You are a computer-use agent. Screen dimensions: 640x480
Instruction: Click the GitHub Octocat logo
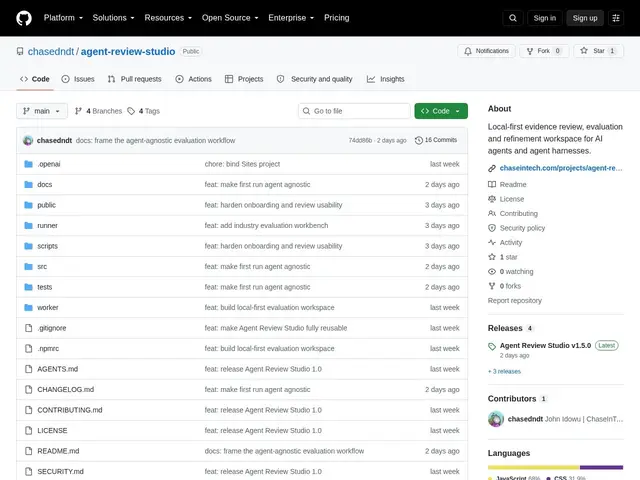[x=24, y=18]
